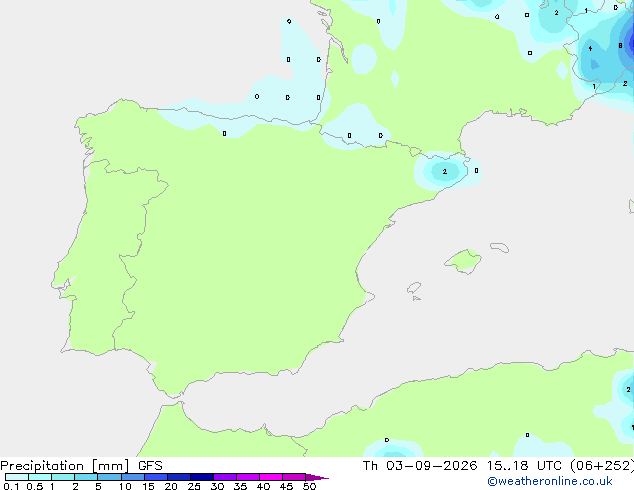Click the '8' precipitation value on map
The height and width of the screenshot is (490, 634).
pos(620,46)
